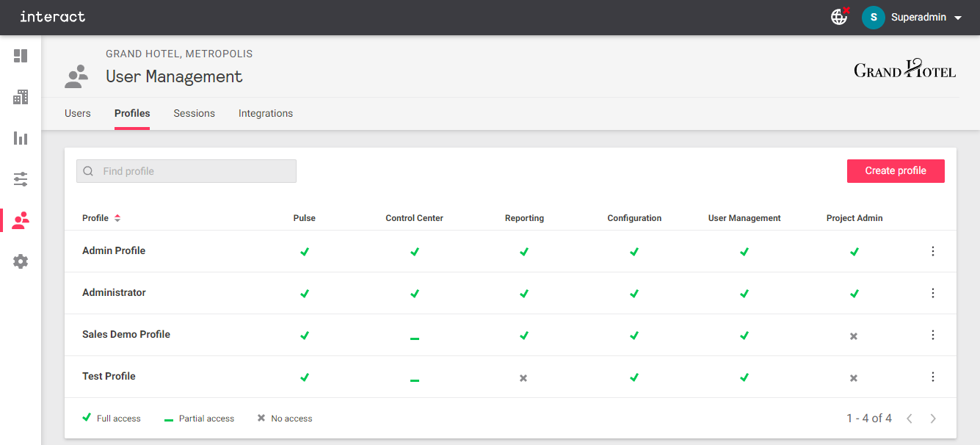Click the Reporting column header
Viewport: 980px width, 445px height.
[524, 218]
